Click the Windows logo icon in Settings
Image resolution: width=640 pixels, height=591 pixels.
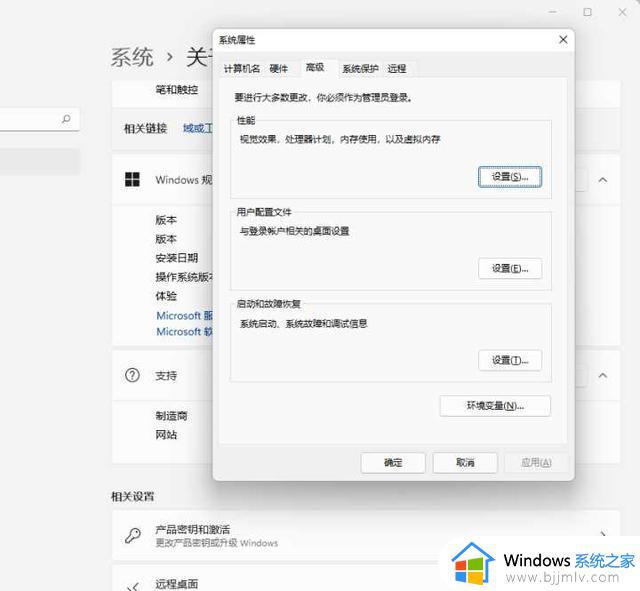[x=132, y=179]
